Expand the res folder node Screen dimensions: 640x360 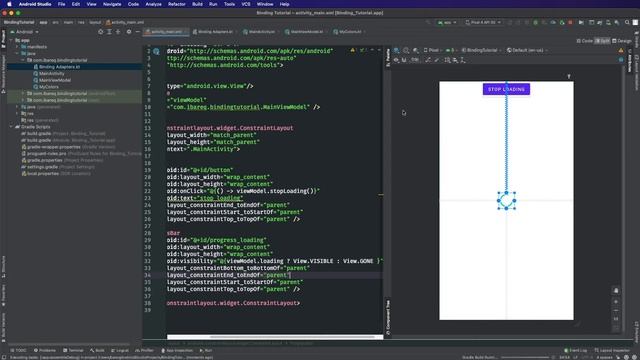(x=17, y=113)
